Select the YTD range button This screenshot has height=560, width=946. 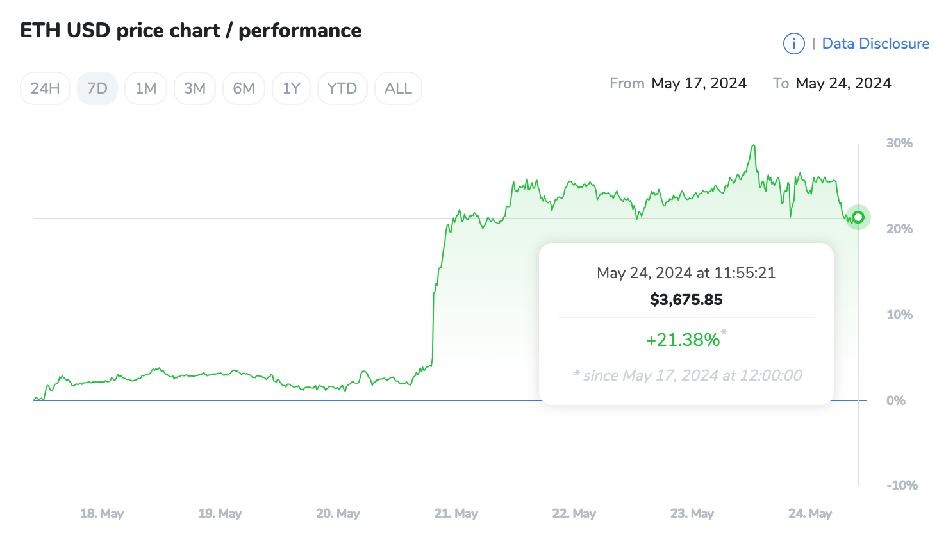(x=342, y=88)
